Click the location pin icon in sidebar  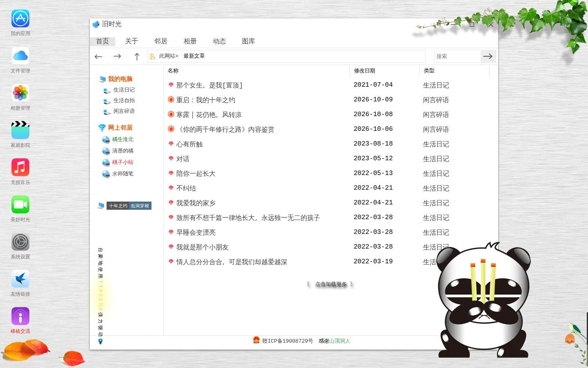click(100, 341)
